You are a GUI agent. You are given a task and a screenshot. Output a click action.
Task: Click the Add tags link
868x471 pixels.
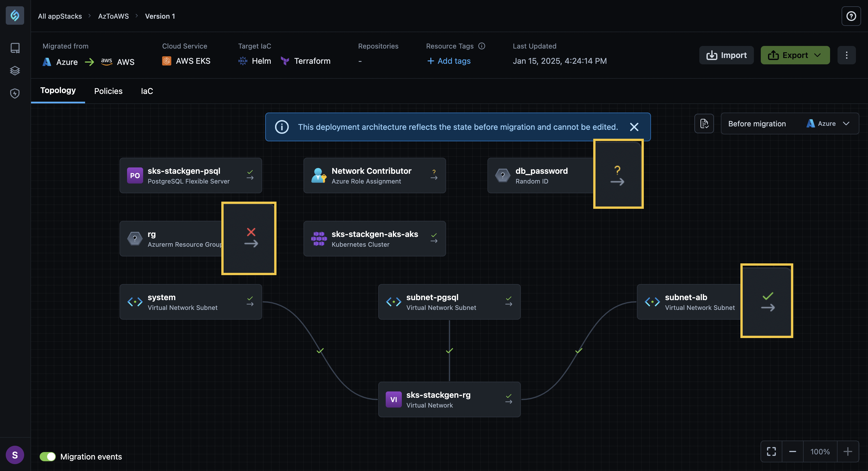point(449,61)
